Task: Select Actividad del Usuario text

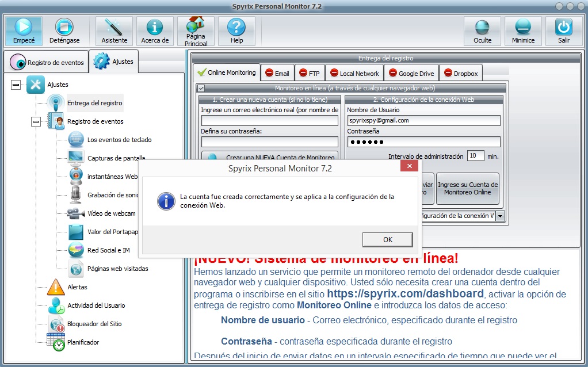Action: point(97,305)
